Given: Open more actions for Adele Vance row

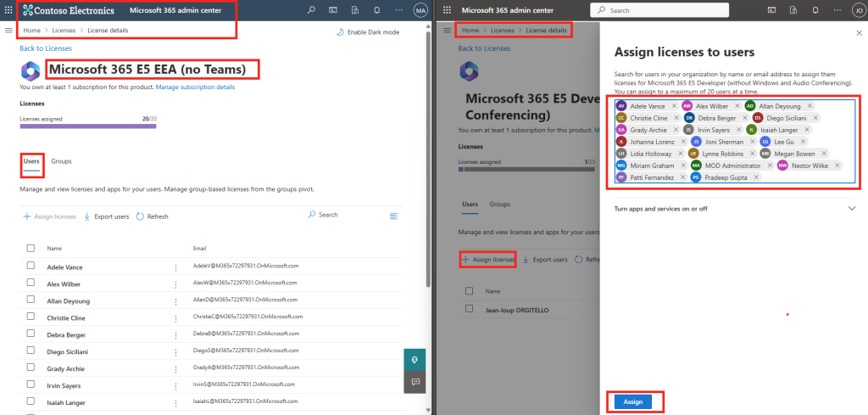Looking at the screenshot, I should pos(176,267).
